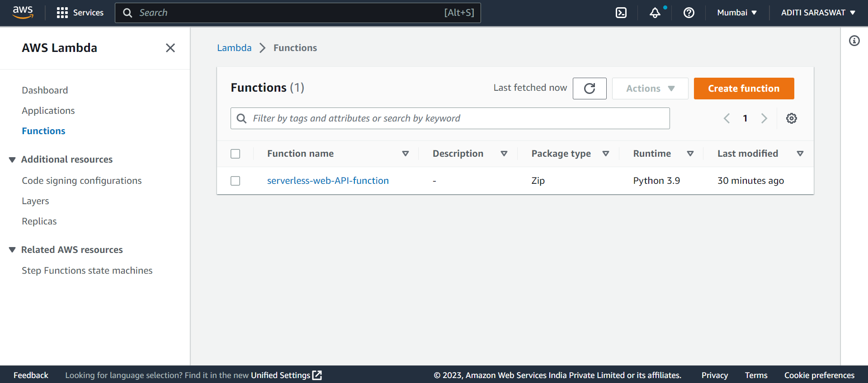The height and width of the screenshot is (383, 868).
Task: Click the function filter search field
Action: (x=449, y=118)
